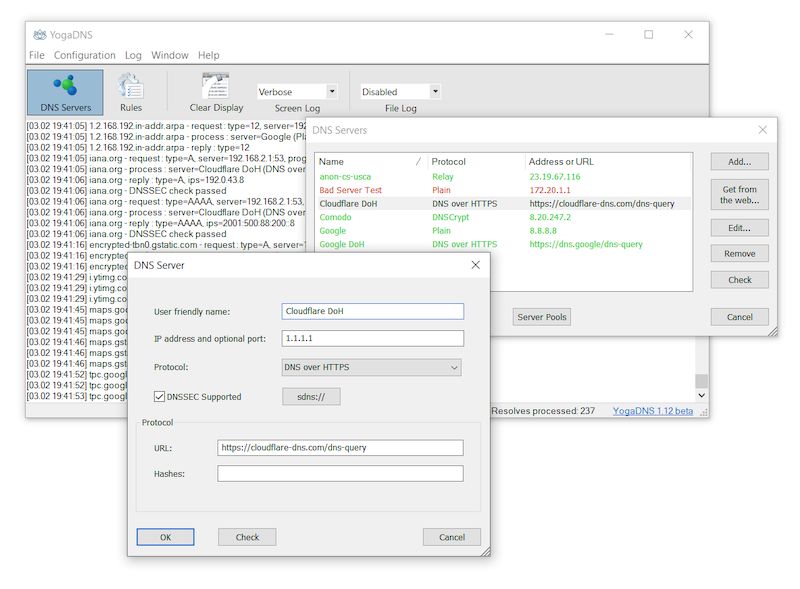The image size is (800, 589).
Task: Expand the Screen Log Verbose dropdown
Action: coord(297,92)
